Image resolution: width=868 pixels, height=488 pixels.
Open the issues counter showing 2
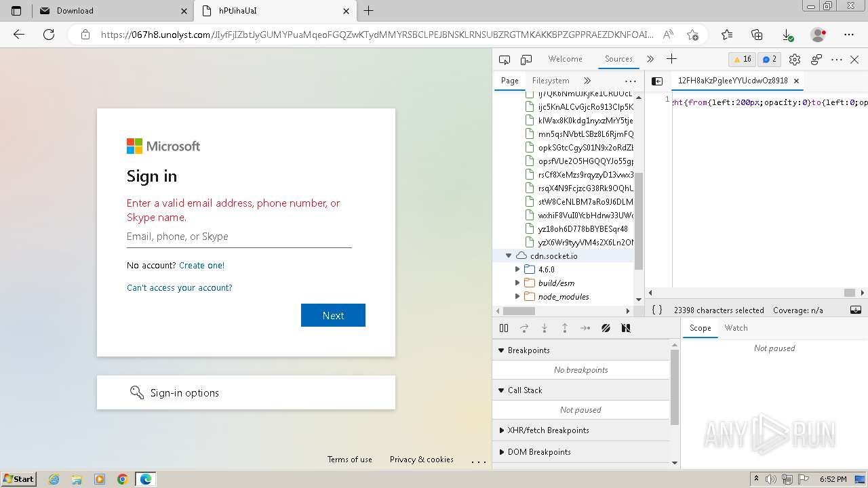click(x=770, y=60)
